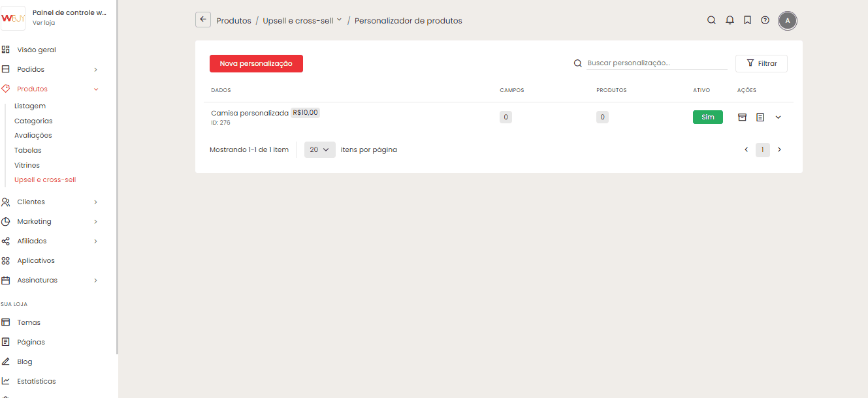Click the Filtrar button
The width and height of the screenshot is (868, 398).
pyautogui.click(x=761, y=63)
